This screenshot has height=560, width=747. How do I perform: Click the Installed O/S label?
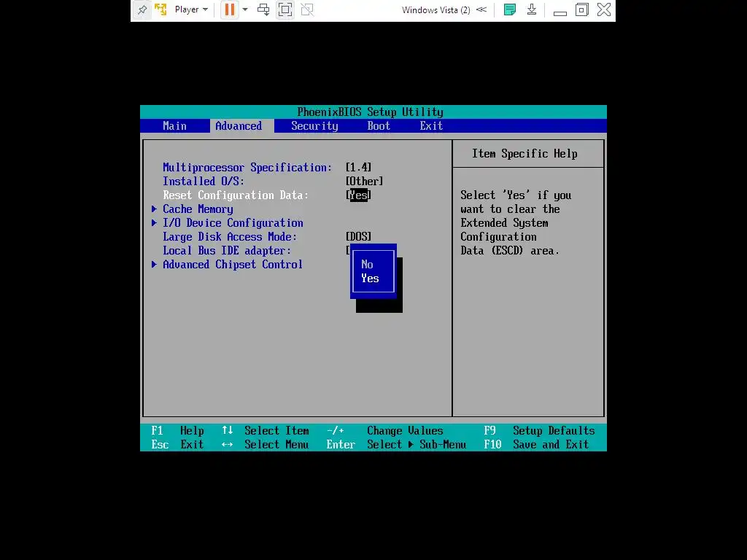[204, 182]
